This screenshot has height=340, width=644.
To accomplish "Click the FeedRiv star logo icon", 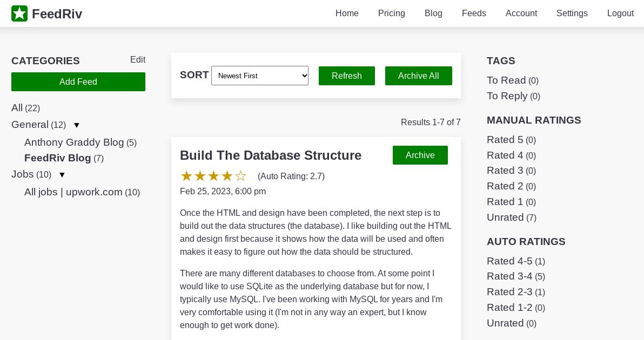I will point(19,13).
